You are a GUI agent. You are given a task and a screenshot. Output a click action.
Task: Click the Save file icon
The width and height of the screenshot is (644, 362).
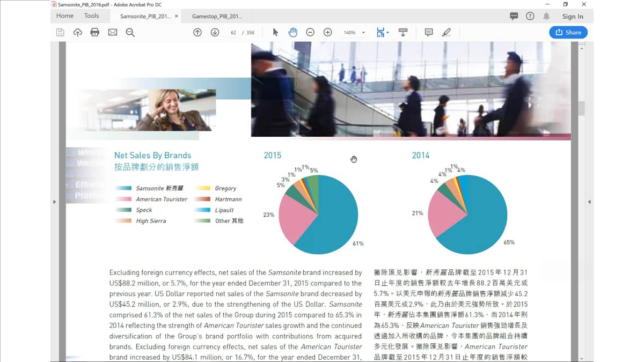pos(60,32)
